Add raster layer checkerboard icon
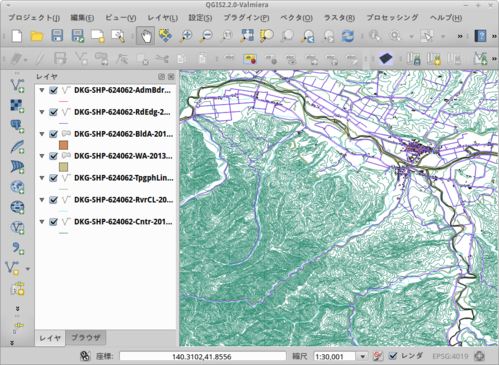 pyautogui.click(x=17, y=106)
